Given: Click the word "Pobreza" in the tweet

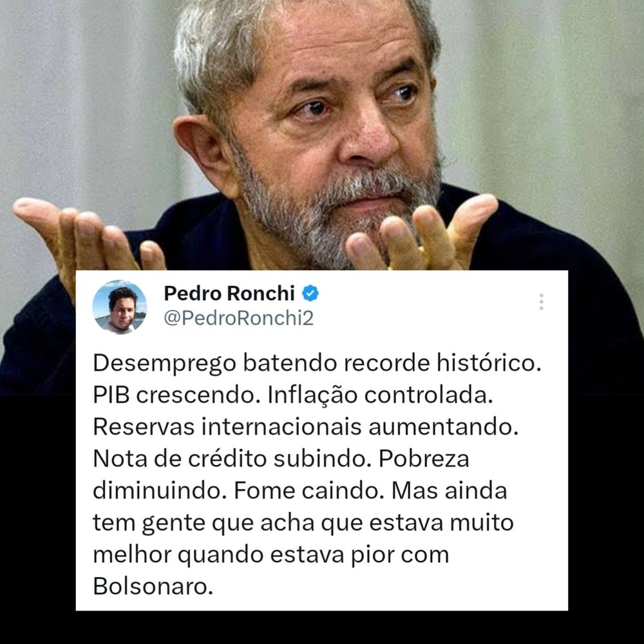Looking at the screenshot, I should point(424,459).
